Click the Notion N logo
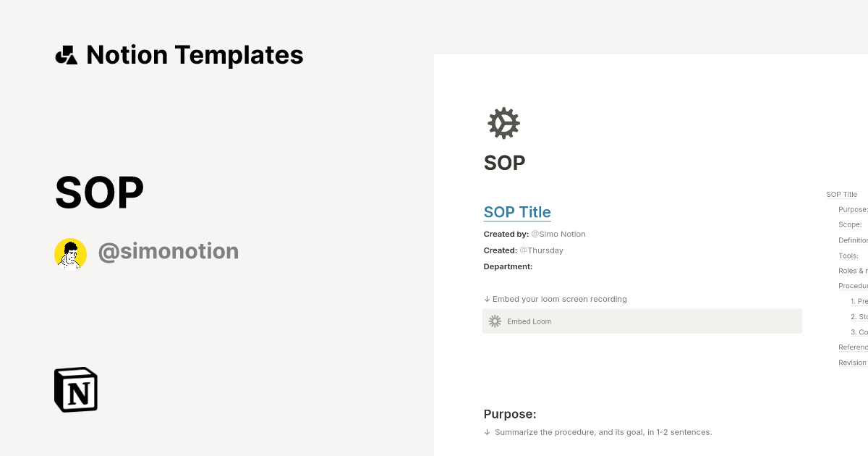 click(x=75, y=389)
